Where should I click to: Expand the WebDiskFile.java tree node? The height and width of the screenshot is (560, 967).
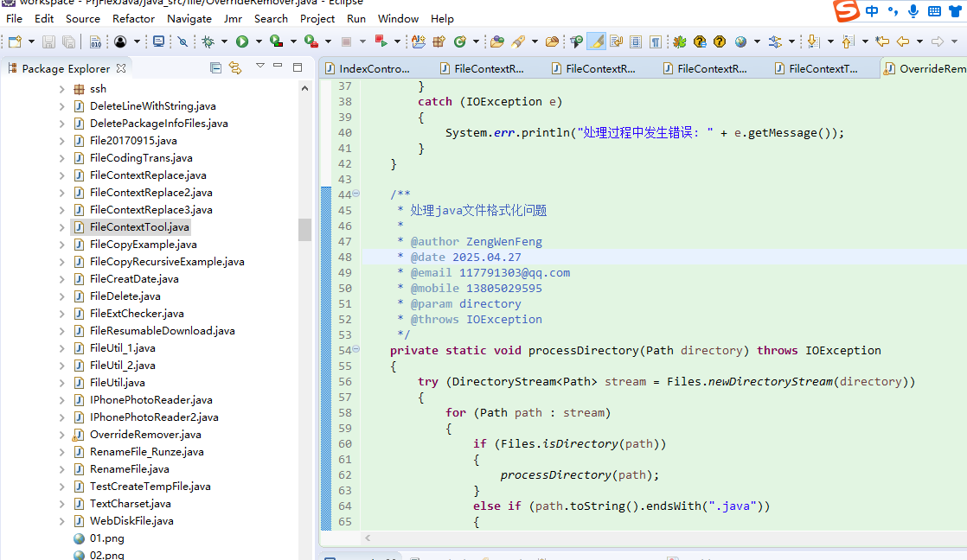click(x=61, y=521)
